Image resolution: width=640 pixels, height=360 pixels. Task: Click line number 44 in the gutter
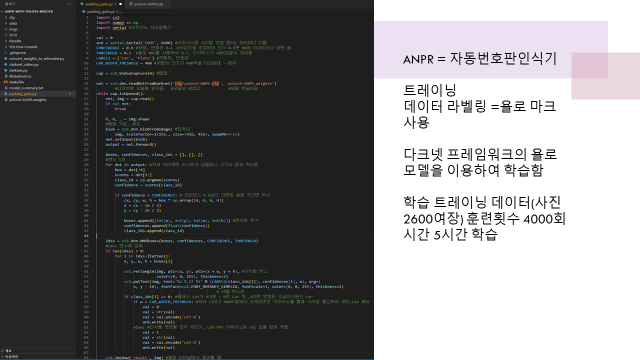point(87,236)
